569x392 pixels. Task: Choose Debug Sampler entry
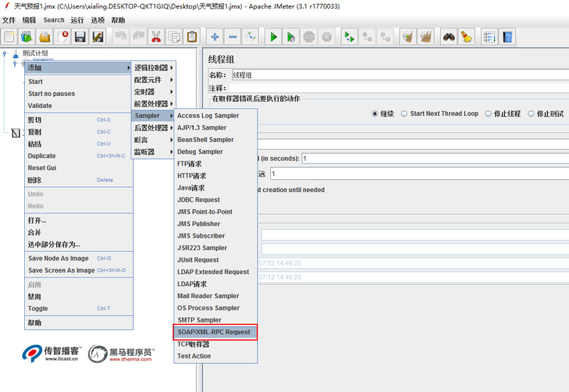coord(216,152)
